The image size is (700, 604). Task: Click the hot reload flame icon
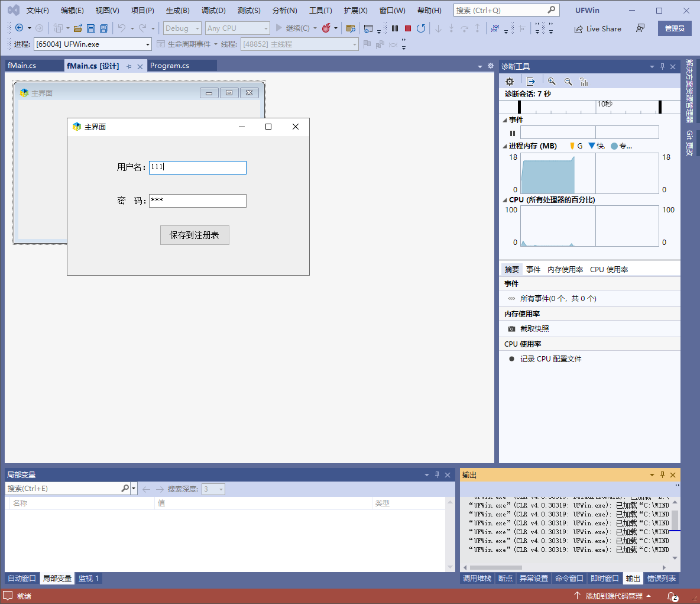(326, 28)
